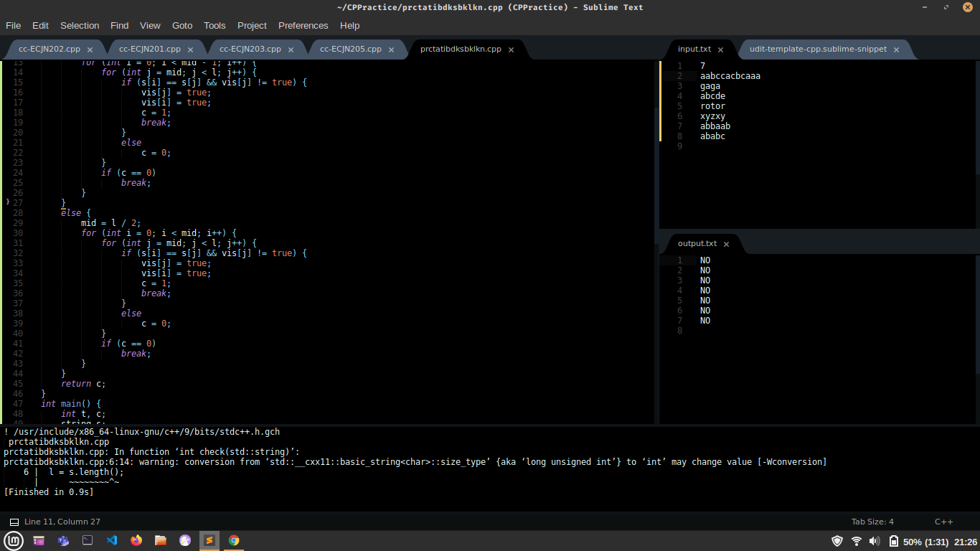Viewport: 980px width, 551px height.
Task: Switch to the udit-template-cpp.sublime-snippet tab
Action: (x=818, y=50)
